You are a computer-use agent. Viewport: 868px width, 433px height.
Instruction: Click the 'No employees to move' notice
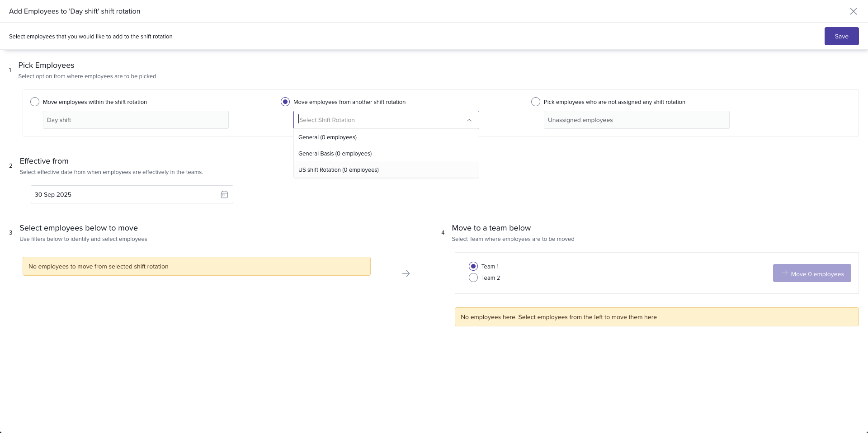pos(197,266)
